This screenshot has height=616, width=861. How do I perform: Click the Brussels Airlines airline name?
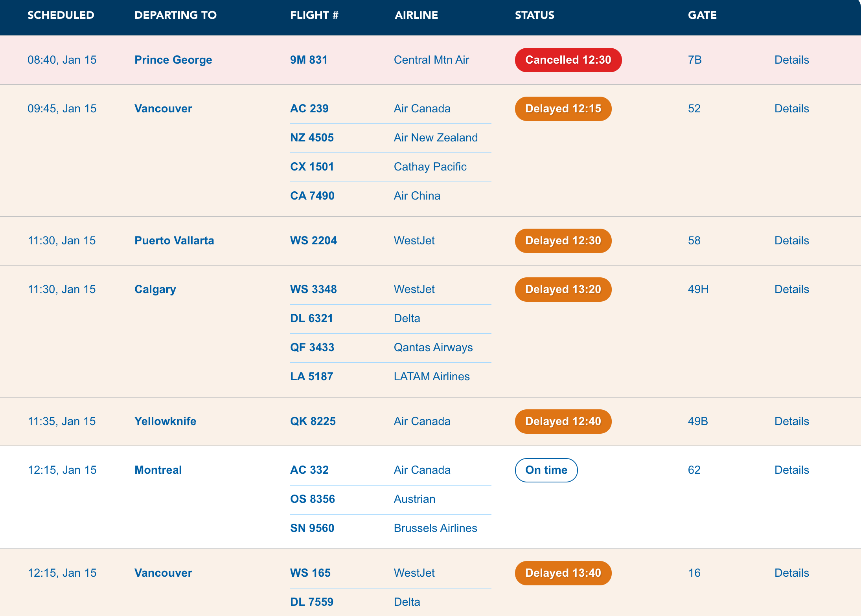click(435, 528)
